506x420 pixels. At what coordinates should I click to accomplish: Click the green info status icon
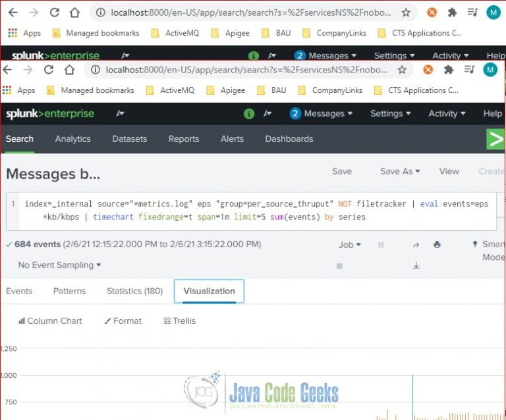(x=249, y=113)
